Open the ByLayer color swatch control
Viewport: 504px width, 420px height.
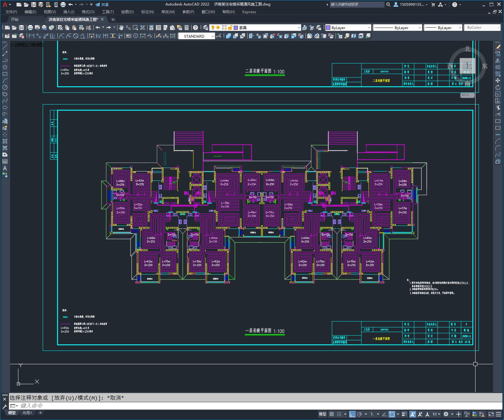tap(348, 28)
